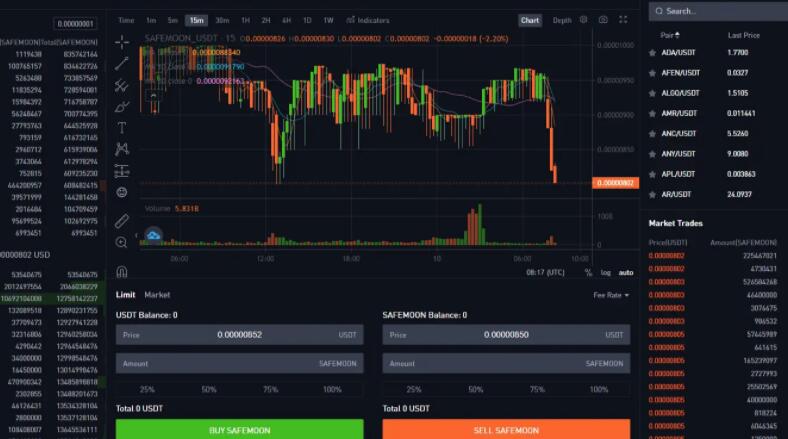
Task: Select the crosshair cursor tool
Action: 122,42
